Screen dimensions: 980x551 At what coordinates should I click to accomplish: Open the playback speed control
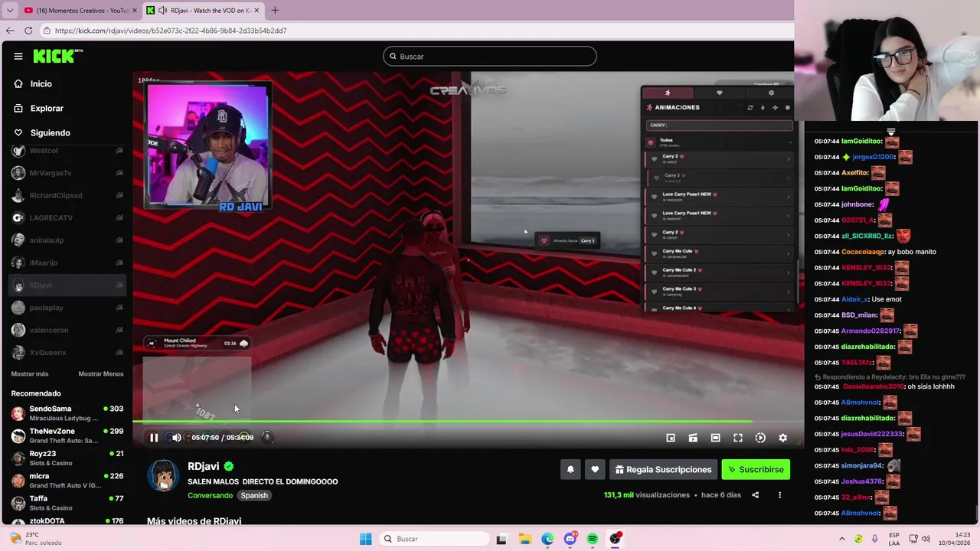[x=760, y=438]
